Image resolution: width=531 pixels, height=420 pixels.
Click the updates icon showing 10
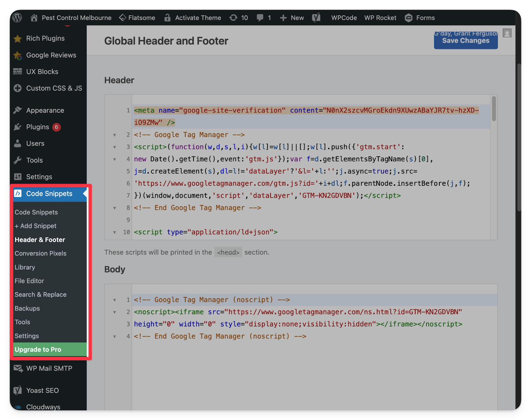coord(234,18)
